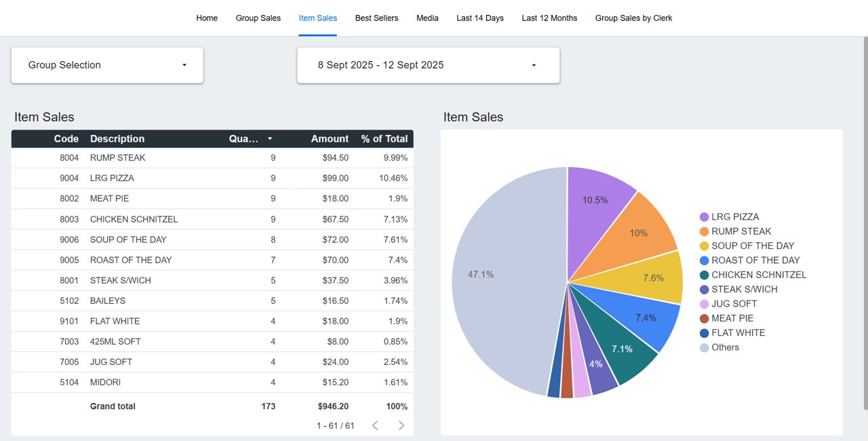The image size is (868, 441).
Task: Open the Group Sales tab
Action: click(258, 18)
